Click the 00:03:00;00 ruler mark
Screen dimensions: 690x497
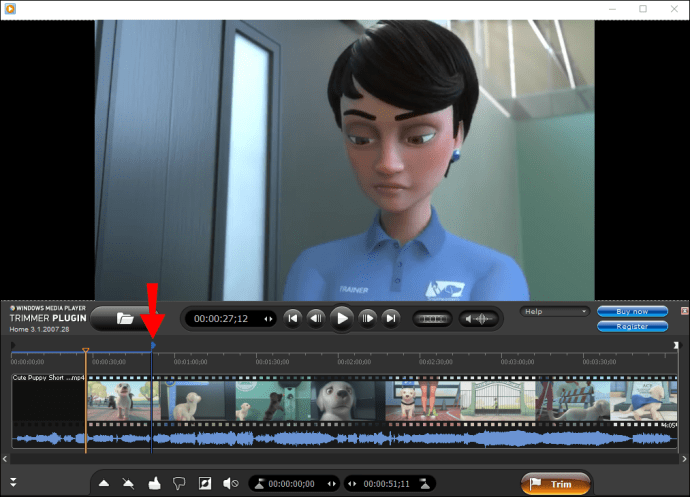517,362
